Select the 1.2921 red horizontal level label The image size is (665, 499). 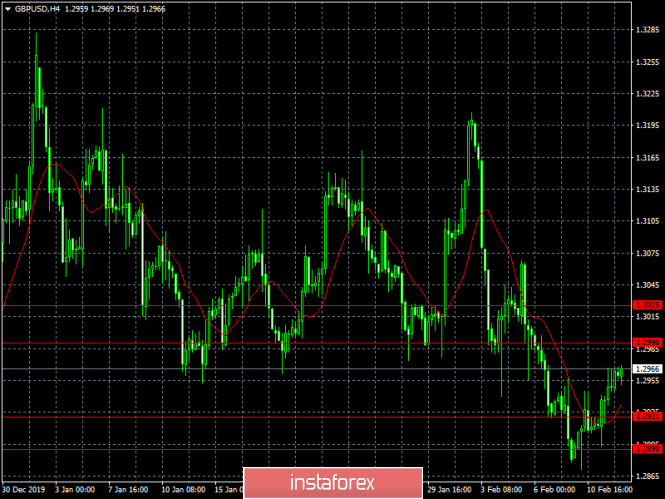(x=647, y=416)
